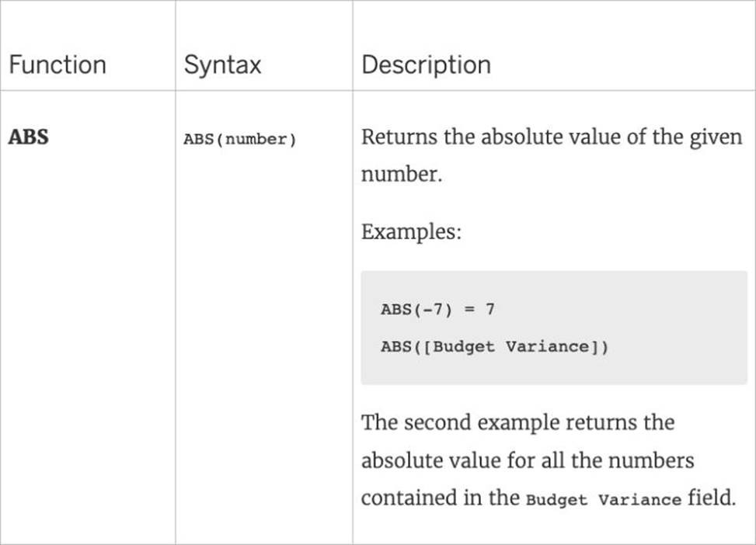The image size is (756, 545).
Task: Click the ABS(number) syntax text
Action: click(240, 141)
